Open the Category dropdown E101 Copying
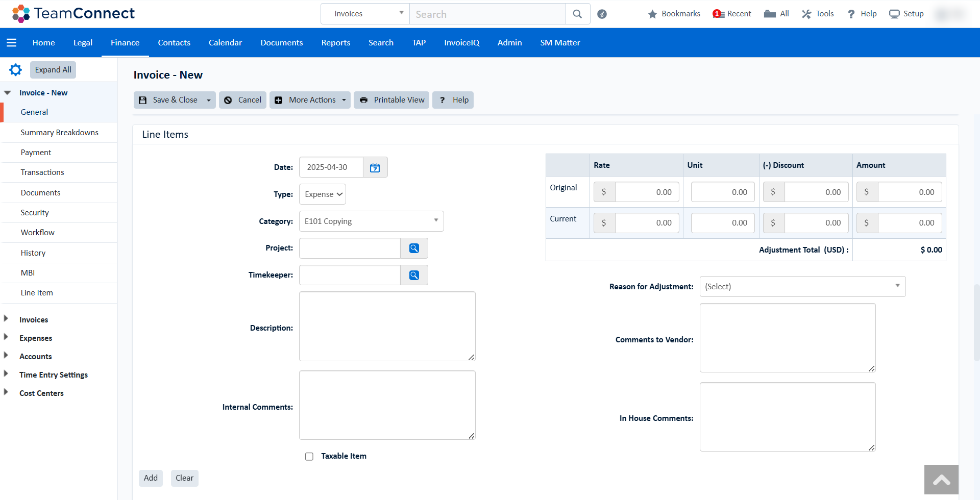The width and height of the screenshot is (980, 500). click(372, 221)
